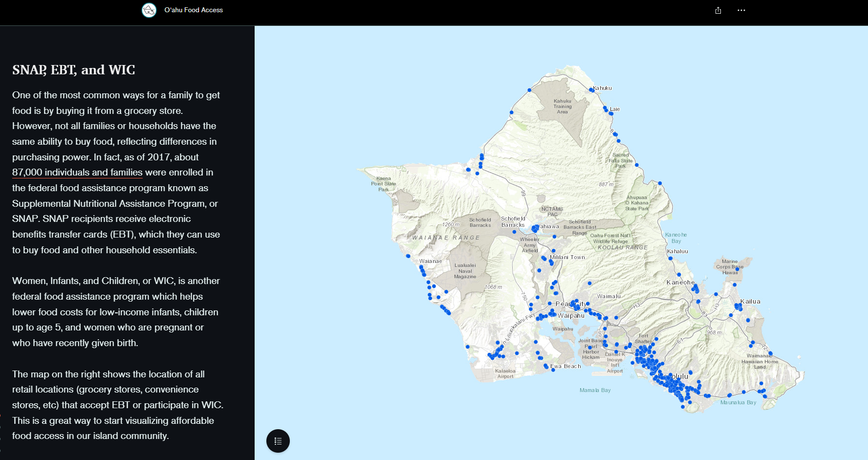Click the Waianae town label
The width and height of the screenshot is (868, 460).
tap(431, 261)
